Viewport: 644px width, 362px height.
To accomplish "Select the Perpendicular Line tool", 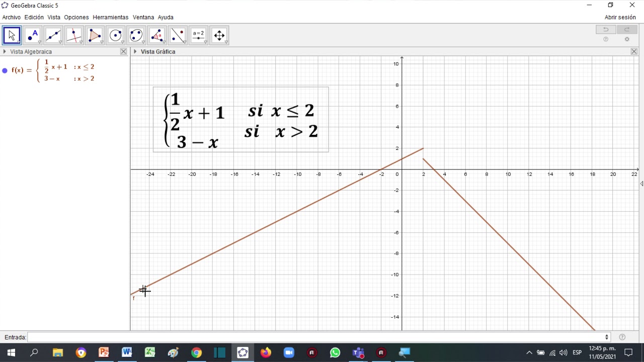I will [74, 35].
